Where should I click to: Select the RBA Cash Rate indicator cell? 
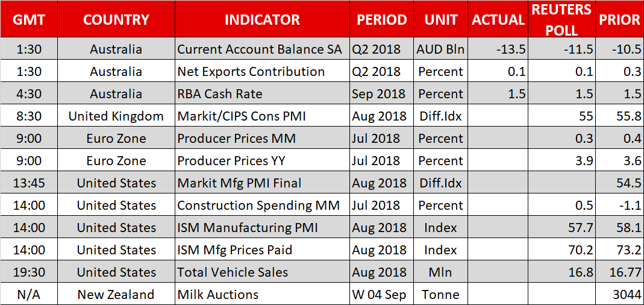pyautogui.click(x=219, y=94)
